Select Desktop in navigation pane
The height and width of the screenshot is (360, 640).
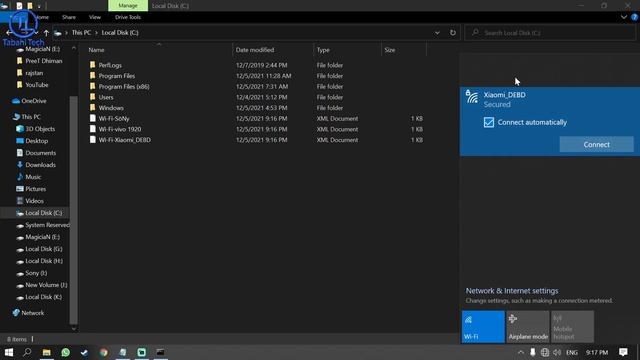tap(36, 141)
